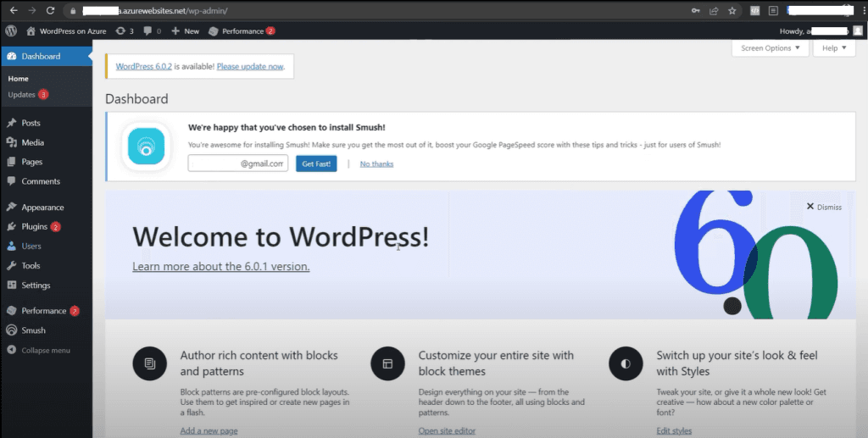Open Appearance paintbrush icon
Viewport: 868px width, 438px height.
click(12, 207)
